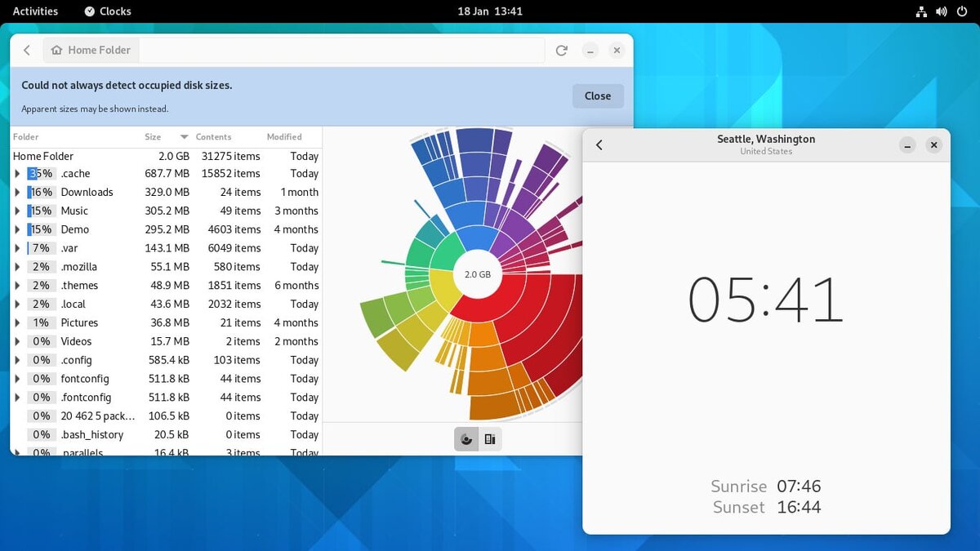The height and width of the screenshot is (551, 980).
Task: Go back in Disk Usage Analyzer window
Action: [x=27, y=50]
